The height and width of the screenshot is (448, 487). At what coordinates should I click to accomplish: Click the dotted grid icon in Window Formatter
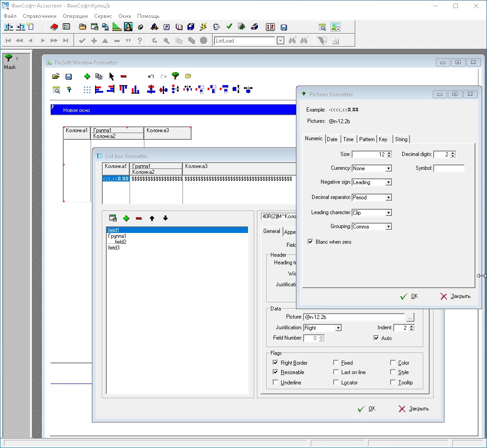pos(87,90)
